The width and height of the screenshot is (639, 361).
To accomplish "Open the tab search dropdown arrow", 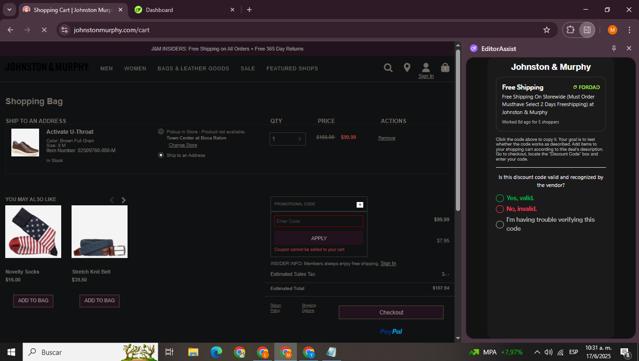I will pyautogui.click(x=9, y=10).
